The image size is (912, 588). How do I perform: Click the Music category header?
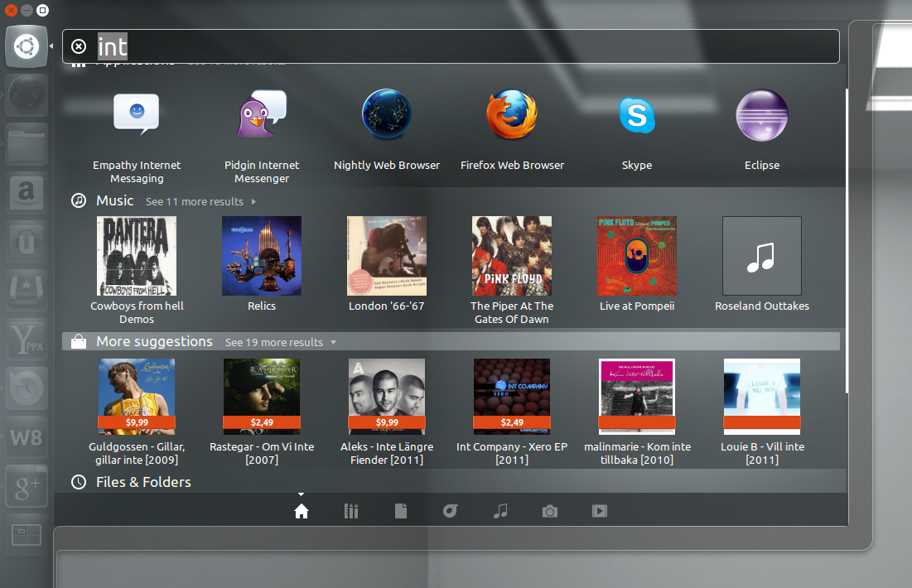tap(114, 200)
